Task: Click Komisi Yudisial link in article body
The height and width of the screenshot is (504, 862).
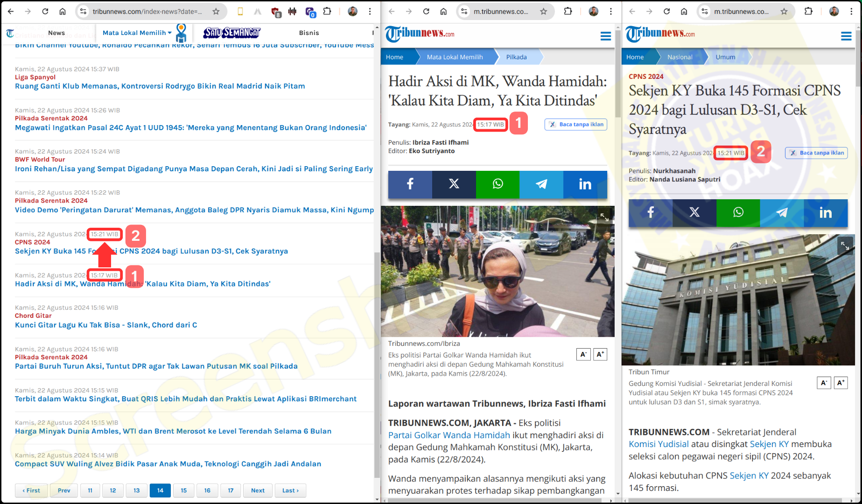Action: [659, 444]
